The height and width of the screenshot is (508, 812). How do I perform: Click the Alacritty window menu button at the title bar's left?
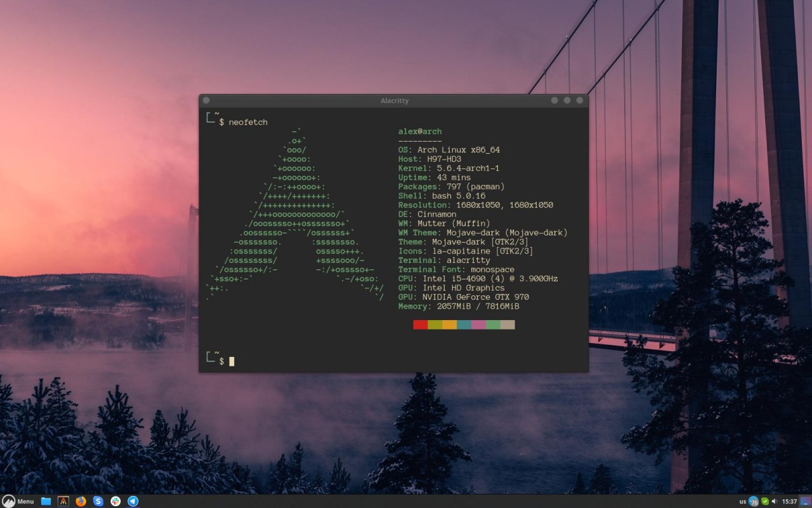tap(206, 100)
